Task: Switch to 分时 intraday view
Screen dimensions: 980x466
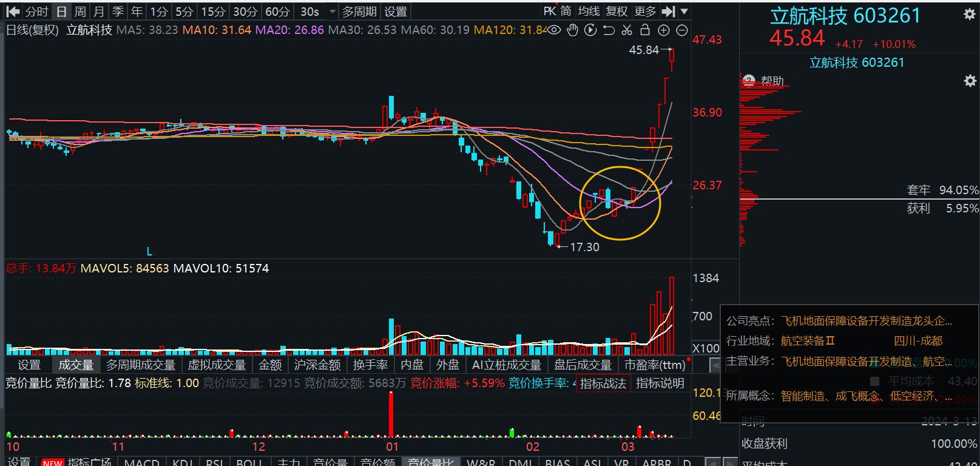Action: pyautogui.click(x=37, y=12)
